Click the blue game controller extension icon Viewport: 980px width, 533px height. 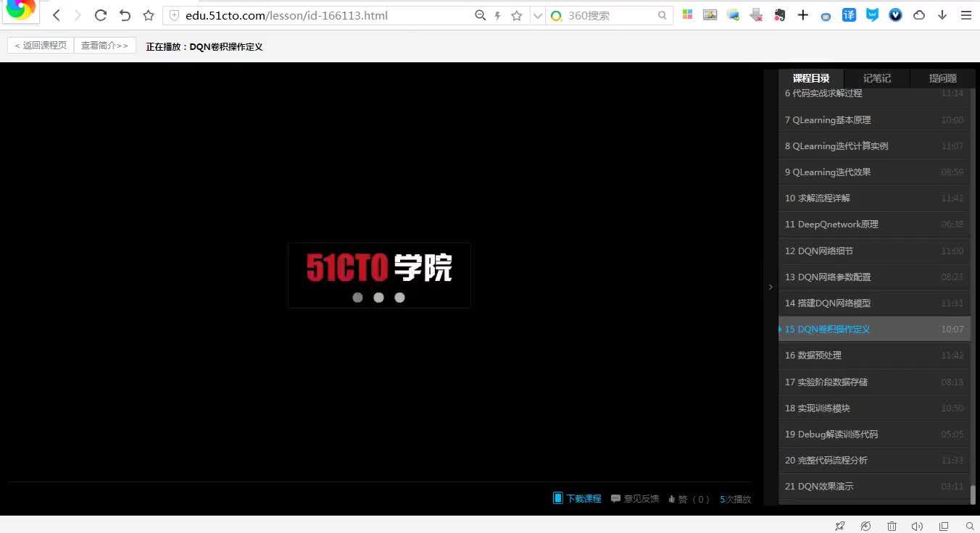826,16
